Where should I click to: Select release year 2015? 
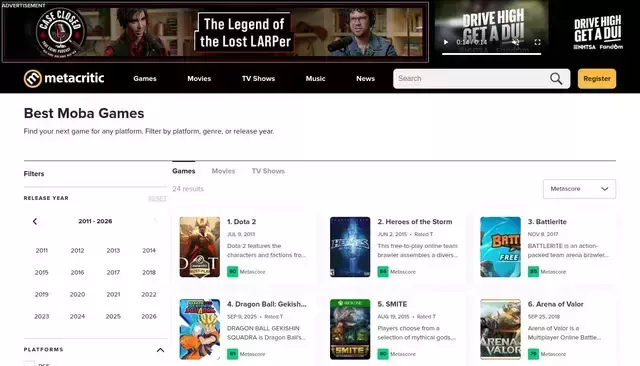42,273
